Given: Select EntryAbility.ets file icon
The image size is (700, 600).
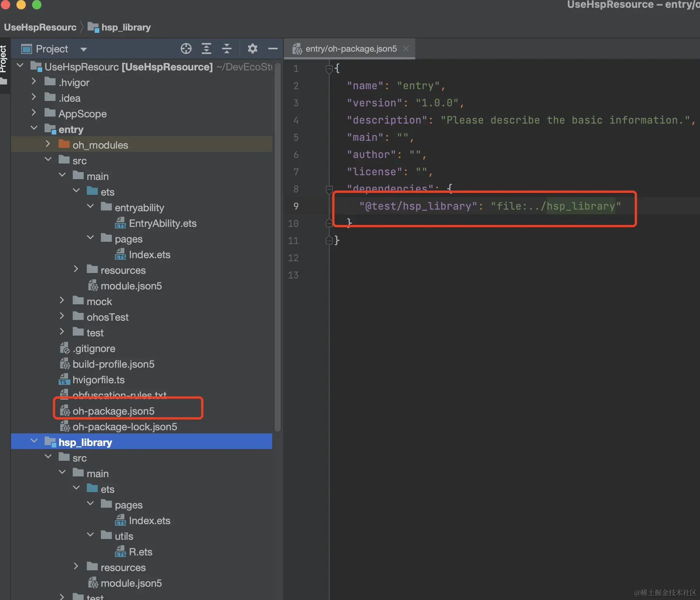Looking at the screenshot, I should pos(120,223).
